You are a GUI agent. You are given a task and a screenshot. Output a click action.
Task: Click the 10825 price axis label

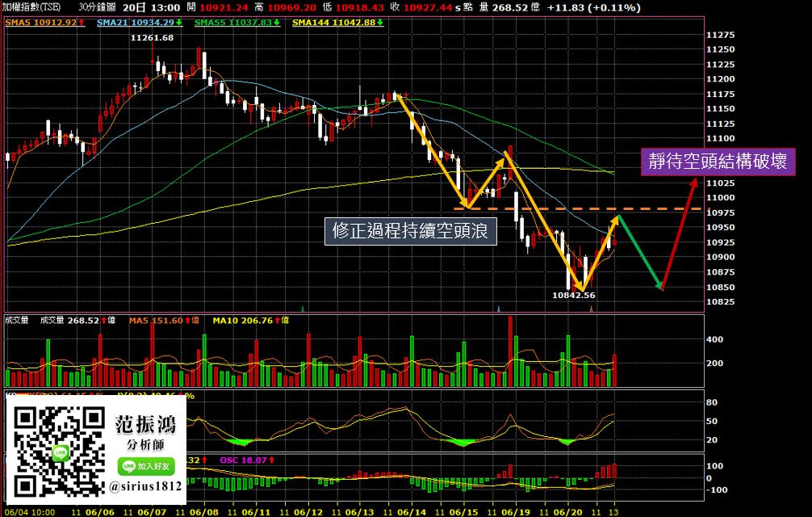[x=720, y=302]
